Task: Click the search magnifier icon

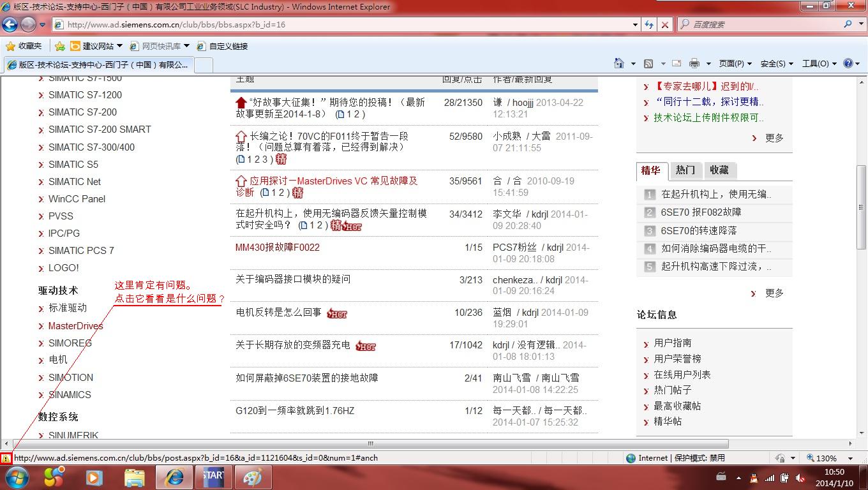Action: coord(848,24)
